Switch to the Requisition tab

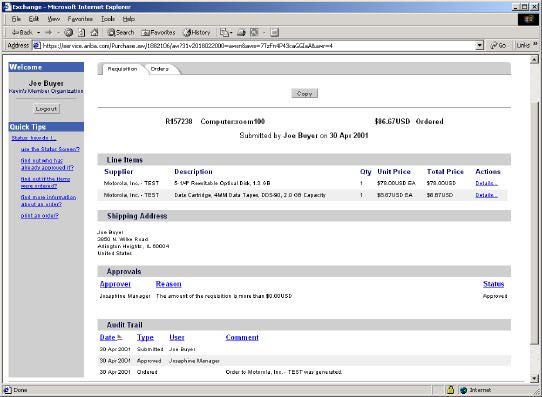click(122, 69)
